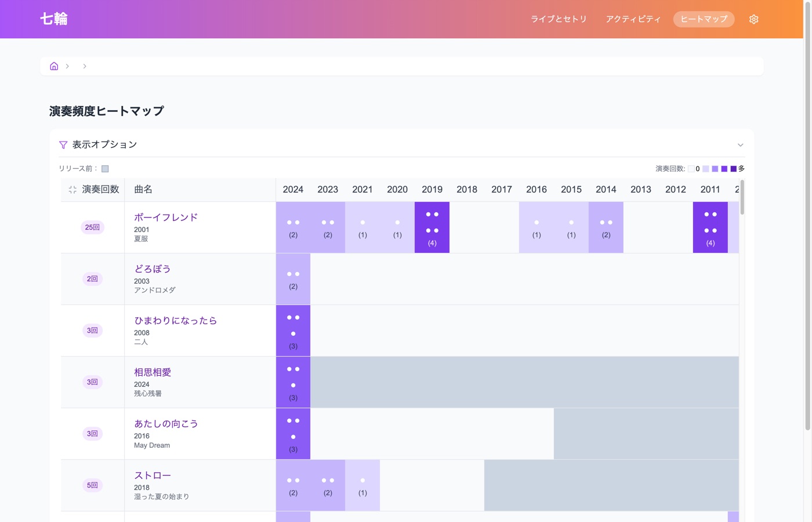This screenshot has width=812, height=522.
Task: Click ボーイフレンド's 2016 cell showing (1)
Action: 536,227
